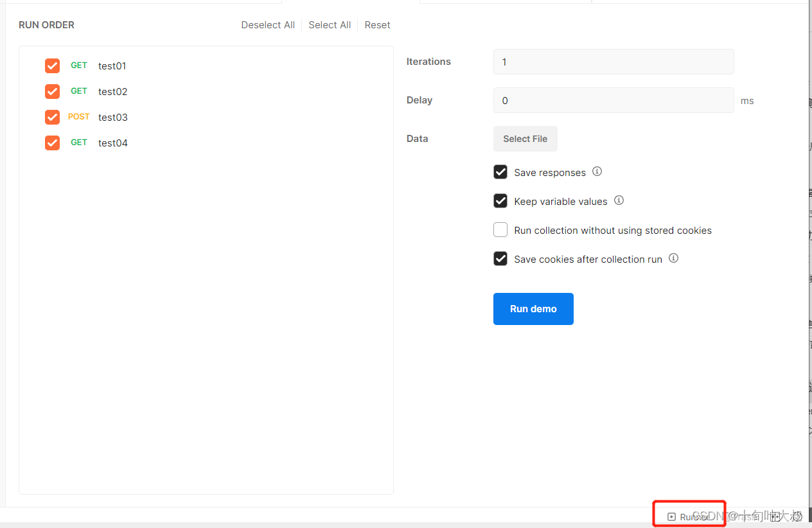812x528 pixels.
Task: Disable Save cookies after collection run
Action: (500, 259)
